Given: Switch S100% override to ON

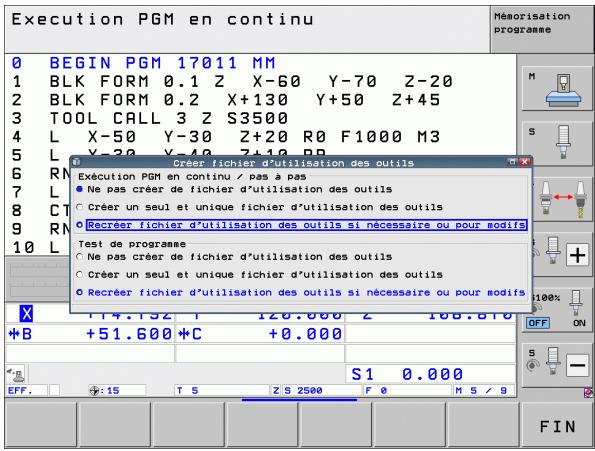Looking at the screenshot, I should tap(579, 323).
